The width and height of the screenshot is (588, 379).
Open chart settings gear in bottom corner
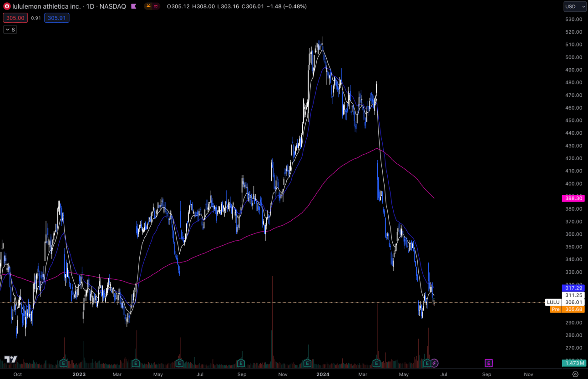pos(575,374)
